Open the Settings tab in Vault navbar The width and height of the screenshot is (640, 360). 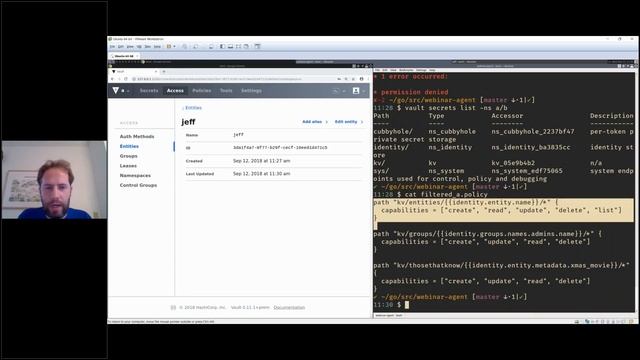(x=251, y=91)
